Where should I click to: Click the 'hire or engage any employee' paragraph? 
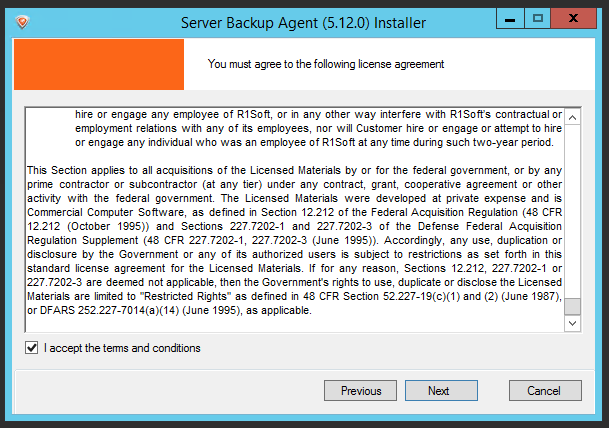coord(318,130)
